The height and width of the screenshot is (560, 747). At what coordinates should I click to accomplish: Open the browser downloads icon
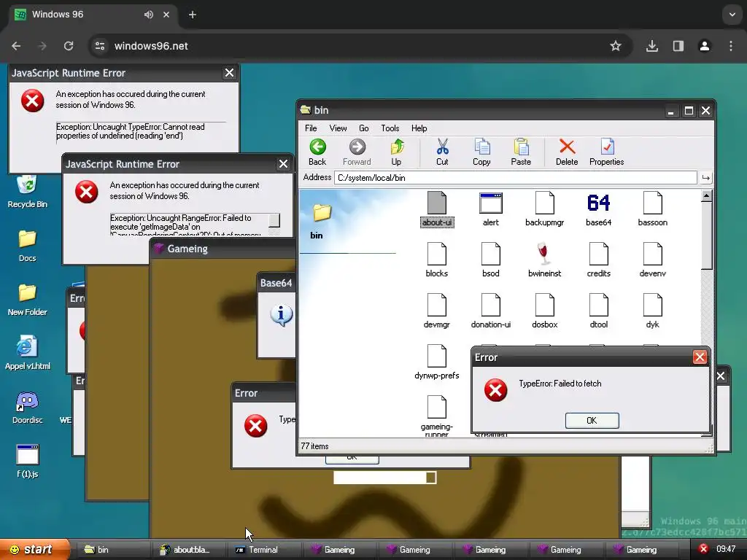[651, 46]
